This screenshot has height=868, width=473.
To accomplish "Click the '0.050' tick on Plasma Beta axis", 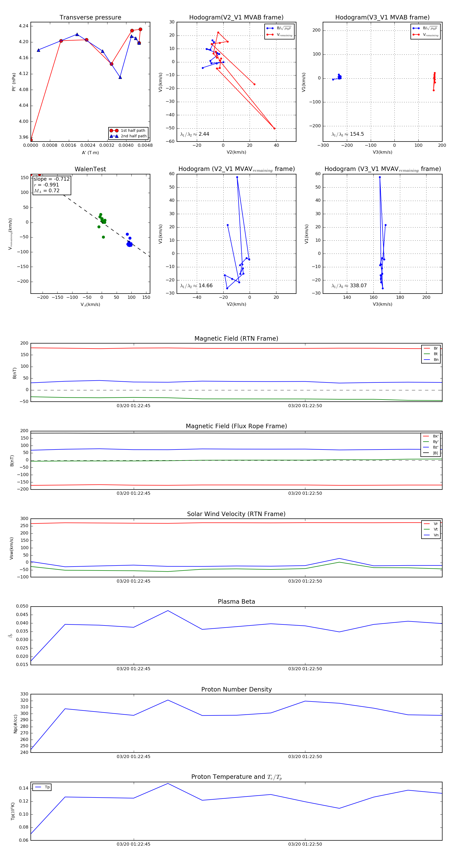I will click(22, 606).
